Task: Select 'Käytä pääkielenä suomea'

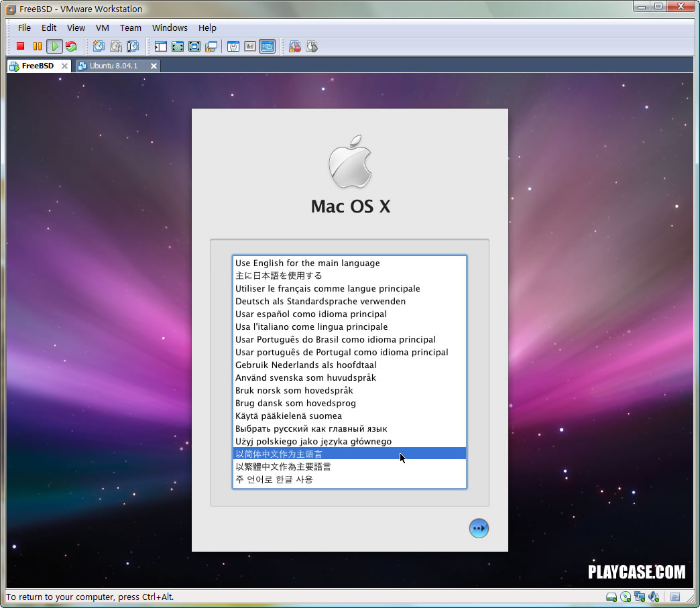Action: point(349,416)
